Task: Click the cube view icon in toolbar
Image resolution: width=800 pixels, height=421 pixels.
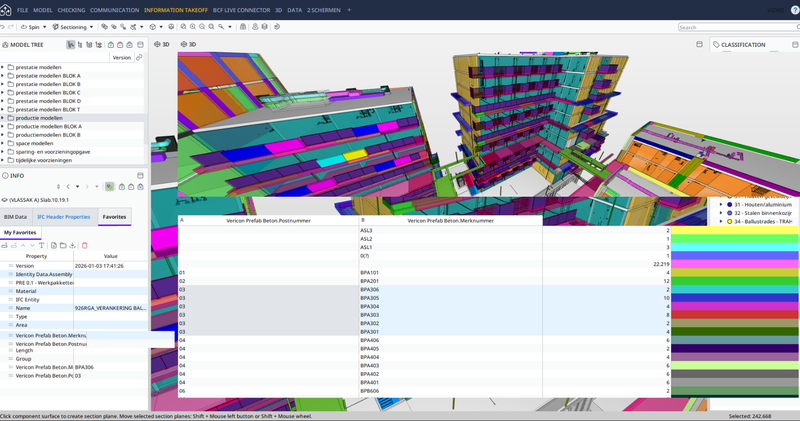Action: [x=153, y=27]
